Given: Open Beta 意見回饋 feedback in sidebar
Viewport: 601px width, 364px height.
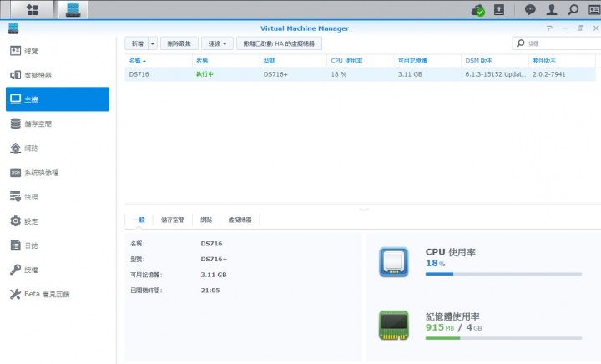Looking at the screenshot, I should tap(58, 294).
